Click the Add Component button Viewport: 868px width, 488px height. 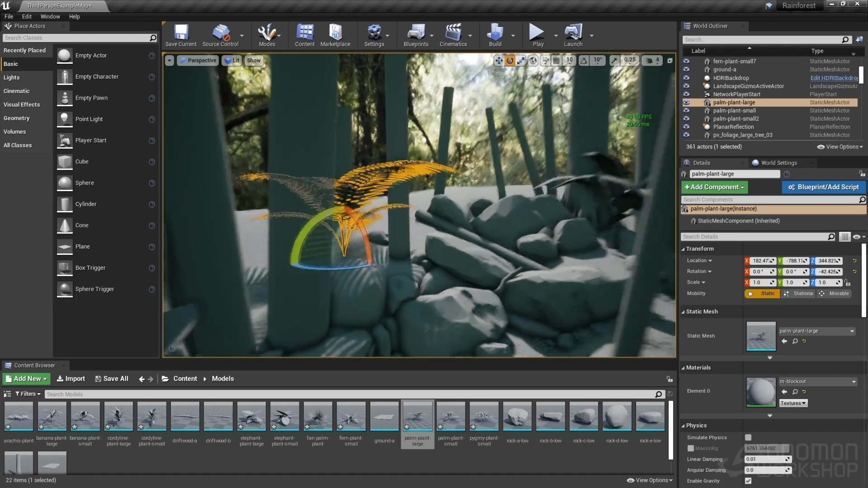714,187
